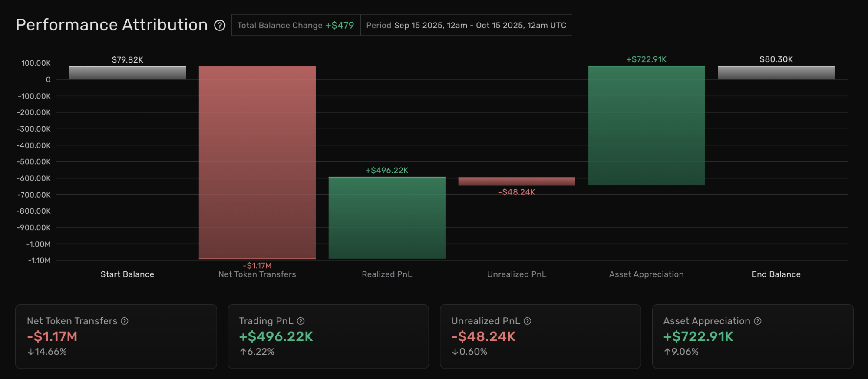
Task: Open the Net Token Transfers card help icon
Action: click(125, 321)
